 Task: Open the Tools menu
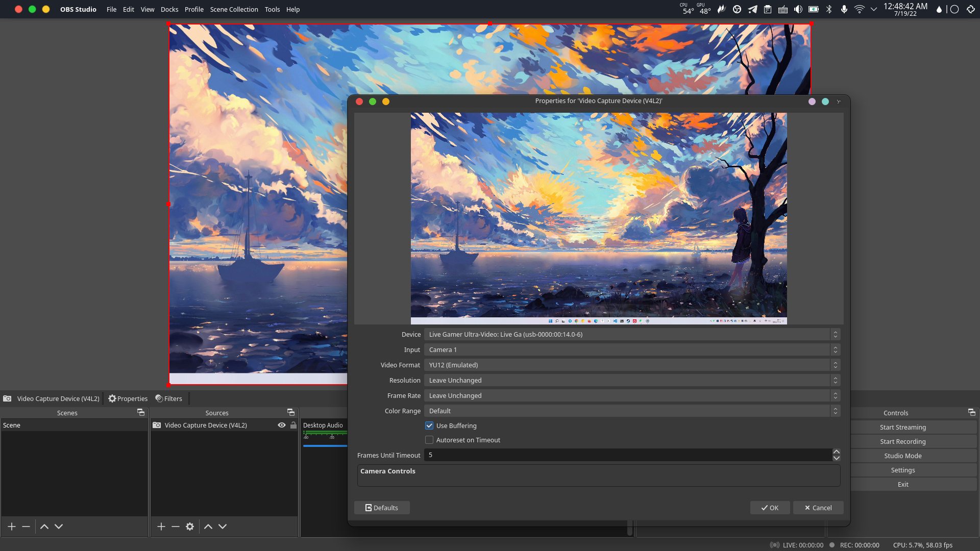272,9
